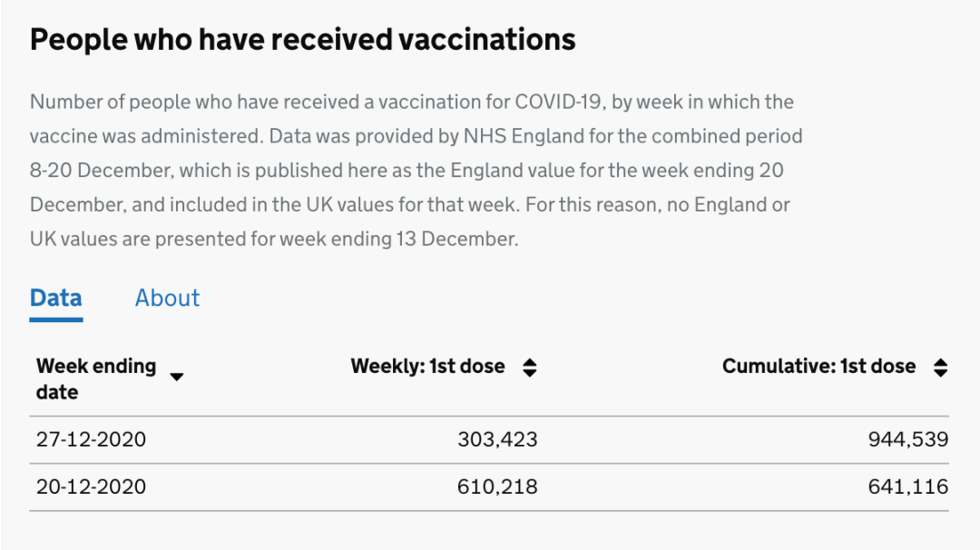This screenshot has height=550, width=980.
Task: Click the cumulative value 641,116
Action: click(908, 486)
